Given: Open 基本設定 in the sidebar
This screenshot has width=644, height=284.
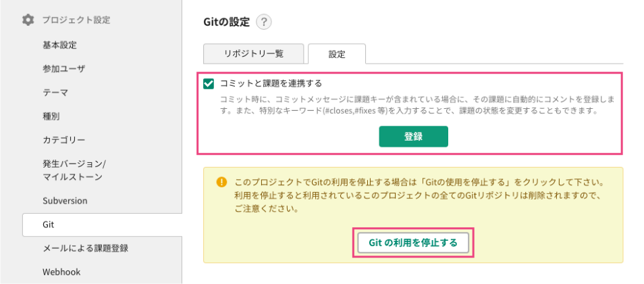Looking at the screenshot, I should coord(59,45).
